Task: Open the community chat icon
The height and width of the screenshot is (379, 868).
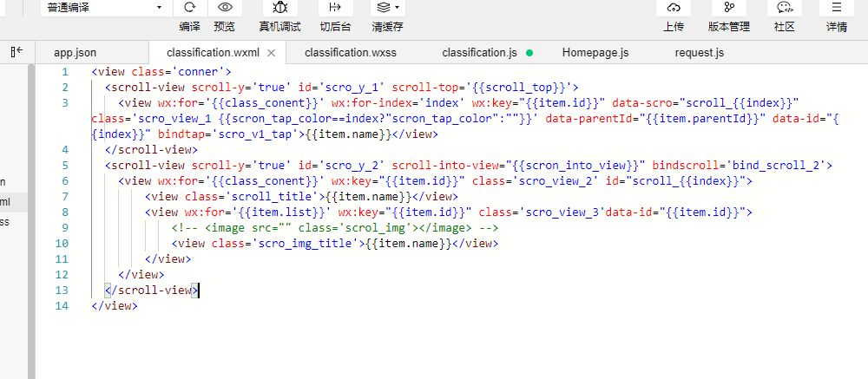Action: click(785, 7)
